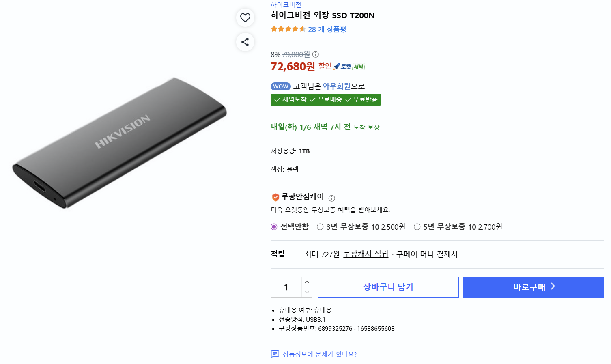The image size is (611, 364).
Task: Click the heart wishlist icon
Action: pos(245,17)
